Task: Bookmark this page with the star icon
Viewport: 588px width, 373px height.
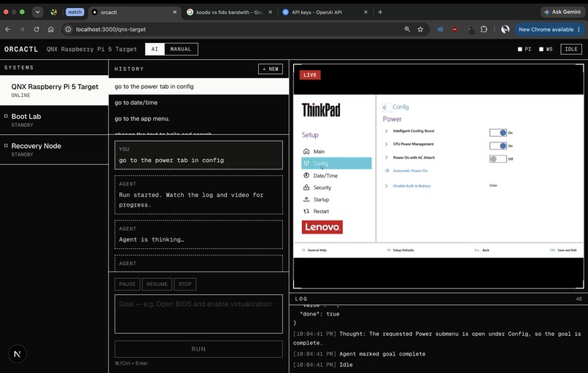Action: [x=420, y=29]
